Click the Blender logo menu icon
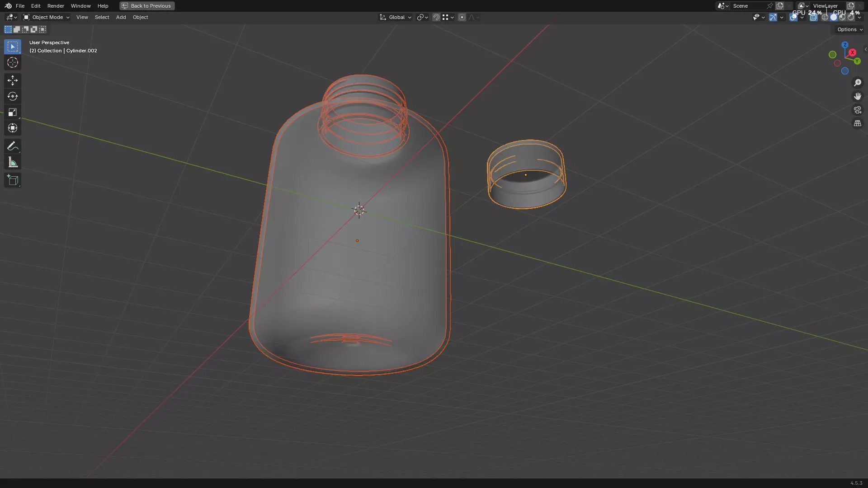Screen dimensions: 868x488 click(8, 6)
